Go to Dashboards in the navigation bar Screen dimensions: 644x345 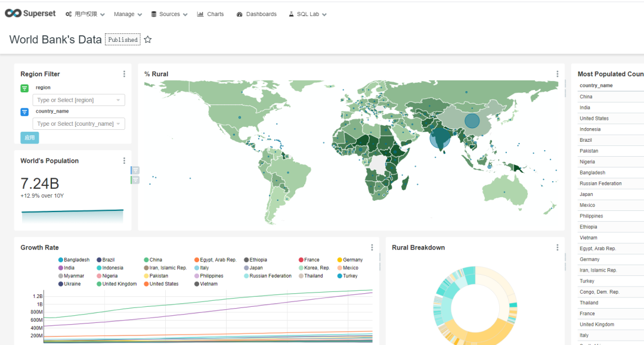256,14
